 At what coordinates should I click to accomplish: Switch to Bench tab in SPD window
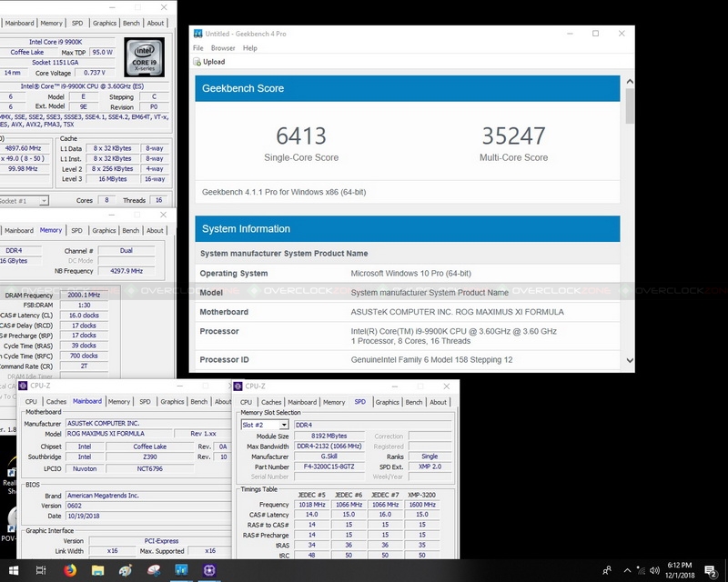(x=414, y=402)
